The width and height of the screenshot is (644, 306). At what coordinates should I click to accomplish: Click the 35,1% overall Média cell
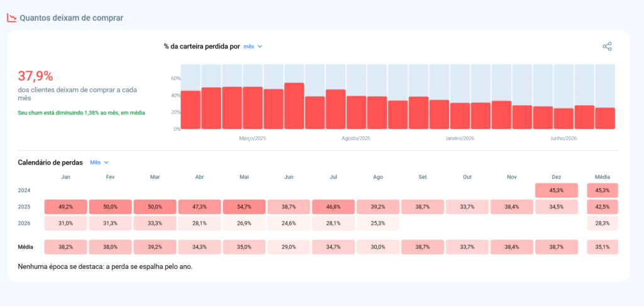pyautogui.click(x=602, y=247)
